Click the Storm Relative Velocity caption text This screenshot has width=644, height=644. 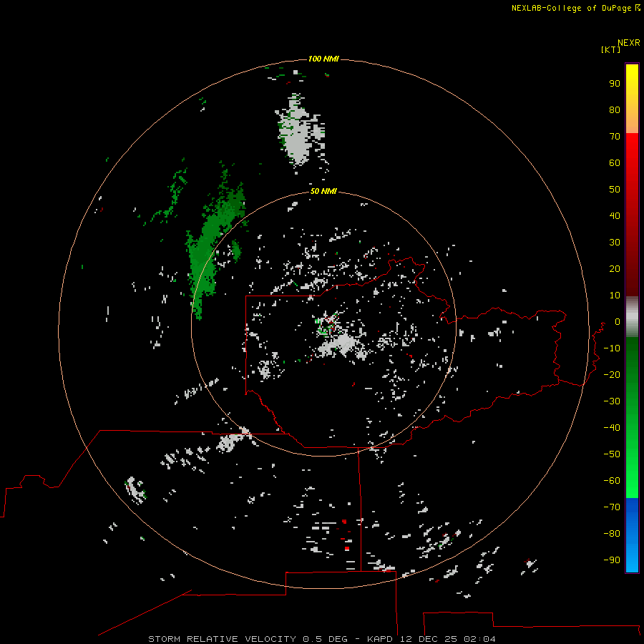[x=222, y=639]
